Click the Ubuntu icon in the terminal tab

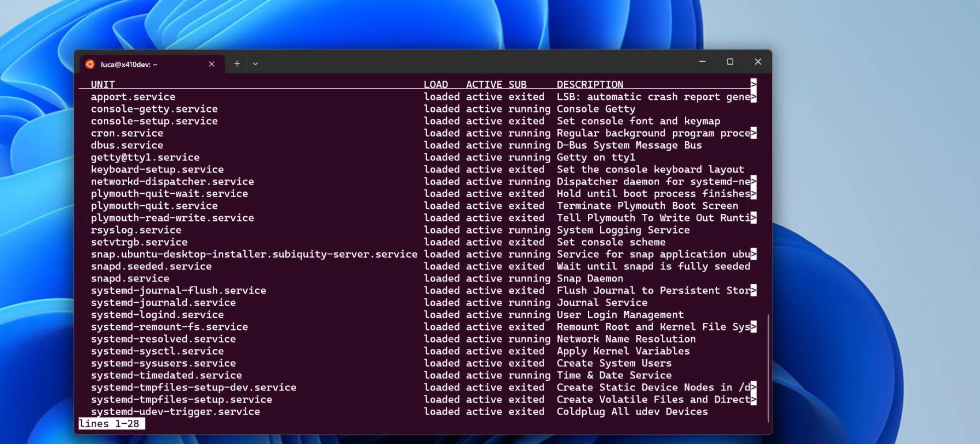90,64
